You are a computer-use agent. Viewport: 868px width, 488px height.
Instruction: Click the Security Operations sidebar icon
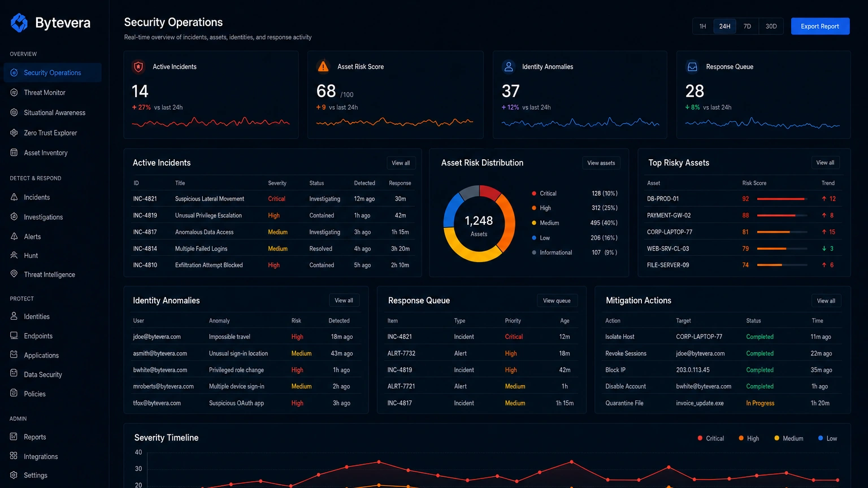click(14, 72)
